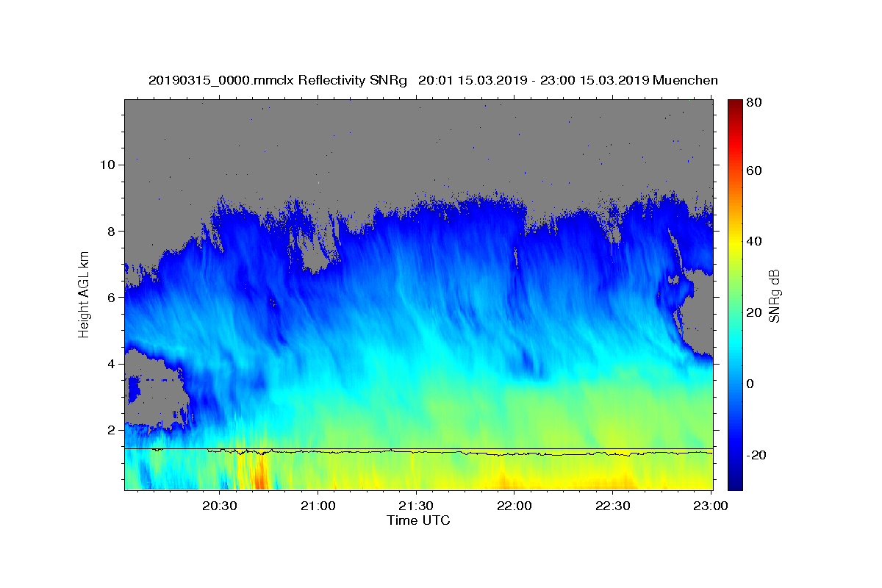This screenshot has width=882, height=588.
Task: Click the Height AGL km axis label
Action: click(x=85, y=294)
